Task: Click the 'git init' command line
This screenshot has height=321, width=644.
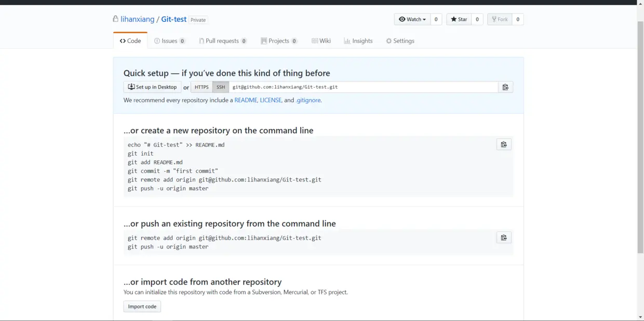Action: coord(141,153)
